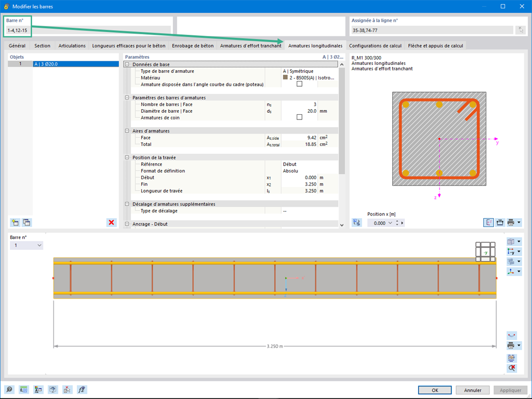This screenshot has height=399, width=532.
Task: Click the color and display properties icon
Action: click(x=38, y=390)
